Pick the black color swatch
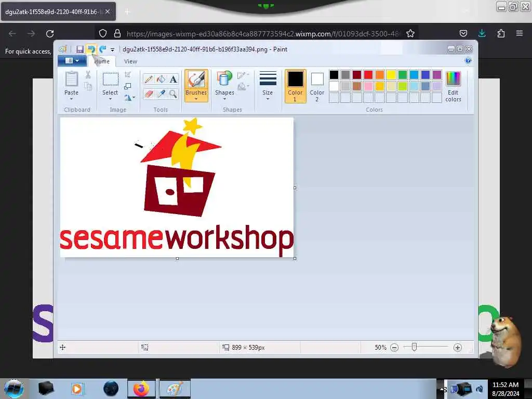Screen dimensions: 532x399 coord(334,75)
